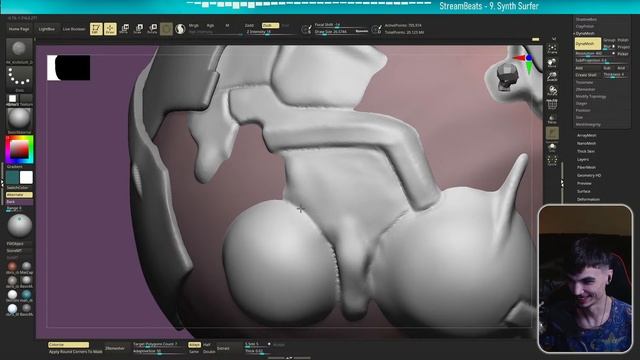Click the Solo icon in right shelf
Image resolution: width=640 pixels, height=360 pixels.
click(x=552, y=147)
